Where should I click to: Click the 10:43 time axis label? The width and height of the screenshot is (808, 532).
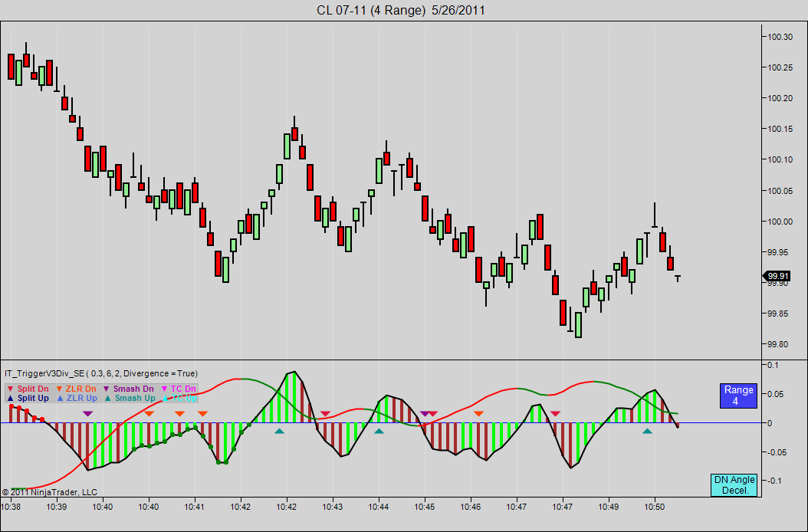333,507
